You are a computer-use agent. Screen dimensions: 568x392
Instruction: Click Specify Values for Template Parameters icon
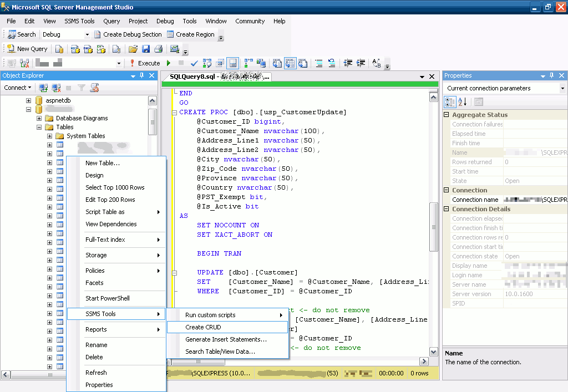(x=377, y=63)
